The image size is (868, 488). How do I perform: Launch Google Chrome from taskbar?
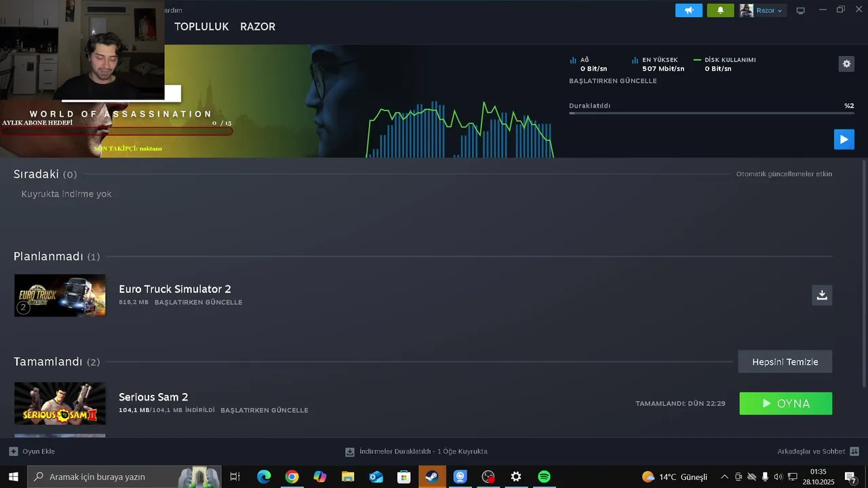(292, 476)
